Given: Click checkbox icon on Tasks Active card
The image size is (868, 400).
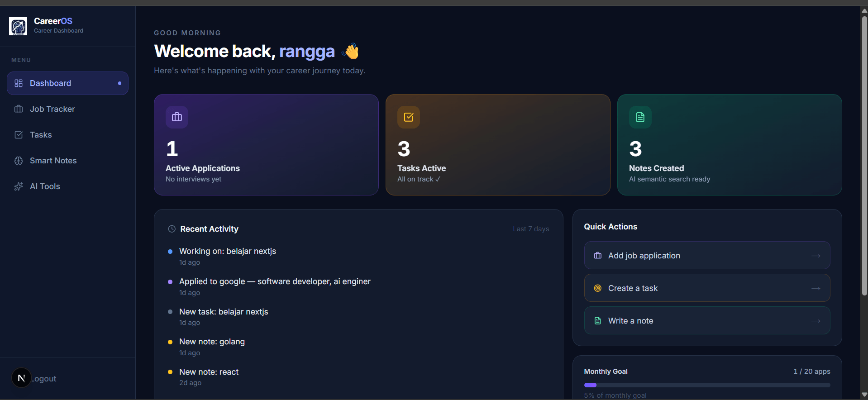Looking at the screenshot, I should pos(409,117).
